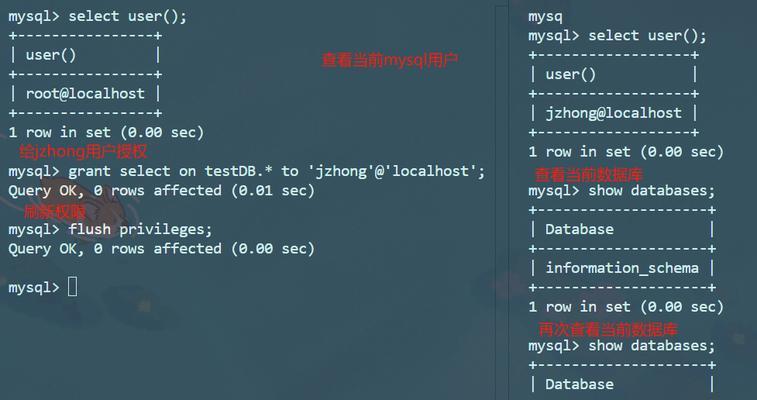Click the red annotation above the second show databases
This screenshot has height=400, width=757.
click(608, 330)
